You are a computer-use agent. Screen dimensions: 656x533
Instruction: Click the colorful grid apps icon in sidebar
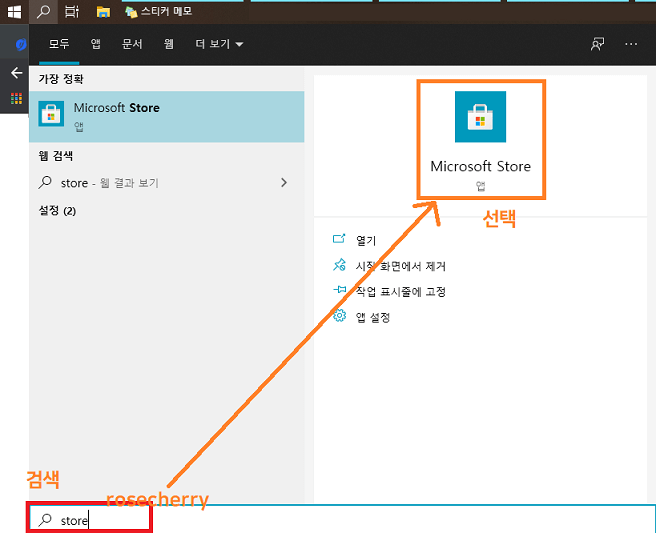pyautogui.click(x=16, y=99)
